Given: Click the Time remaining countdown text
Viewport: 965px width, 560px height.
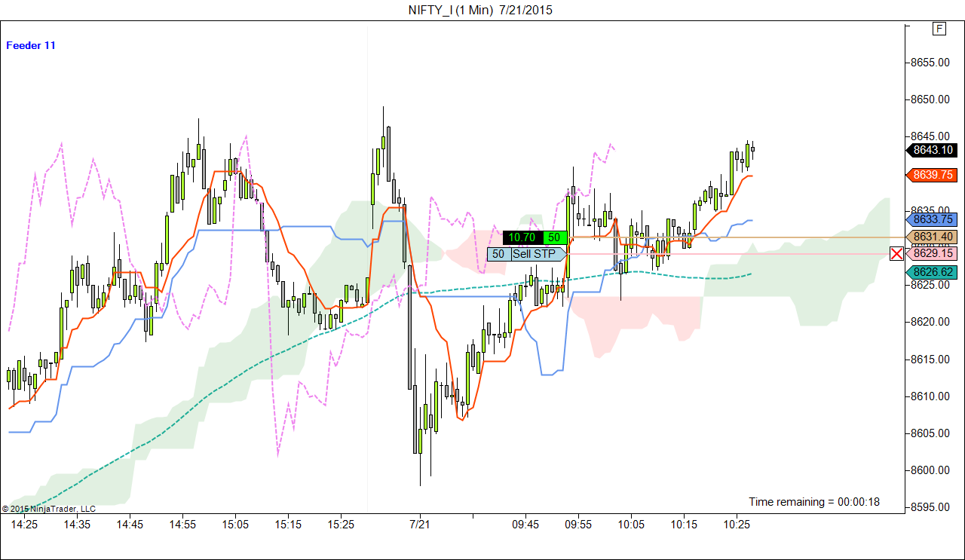Looking at the screenshot, I should pos(814,502).
